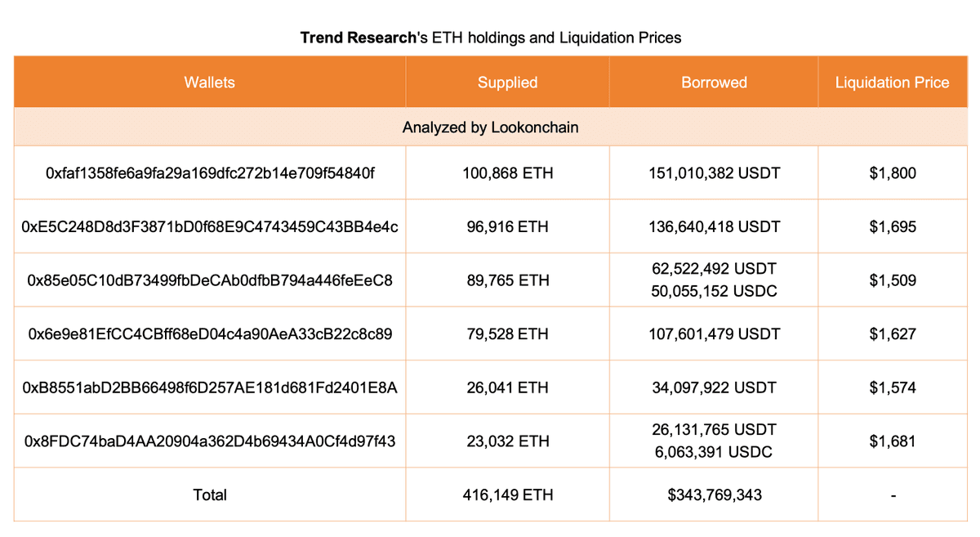This screenshot has height=537, width=980.
Task: Click the 100,868 ETH supplied cell
Action: [507, 173]
